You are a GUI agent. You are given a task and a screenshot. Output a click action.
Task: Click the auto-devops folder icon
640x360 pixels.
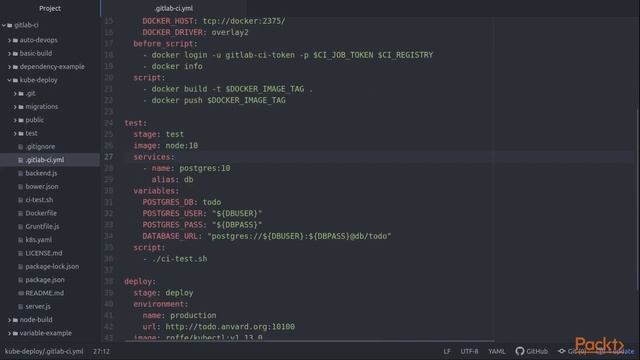point(16,40)
